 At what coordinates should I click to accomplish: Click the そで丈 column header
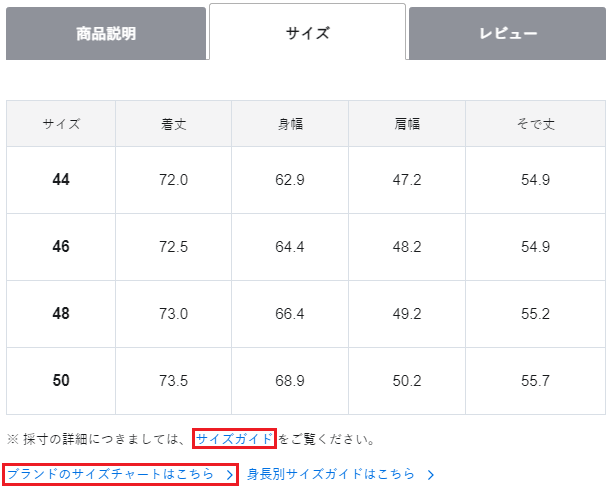click(x=535, y=124)
